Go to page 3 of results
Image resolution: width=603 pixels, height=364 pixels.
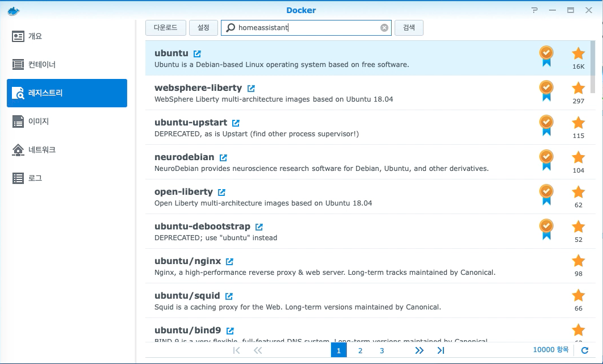[382, 350]
